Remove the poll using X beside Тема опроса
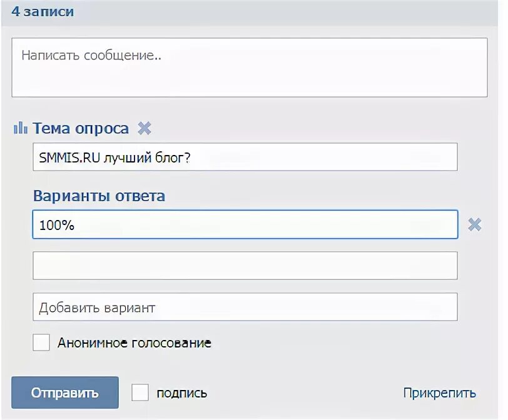The width and height of the screenshot is (508, 420). coord(144,128)
